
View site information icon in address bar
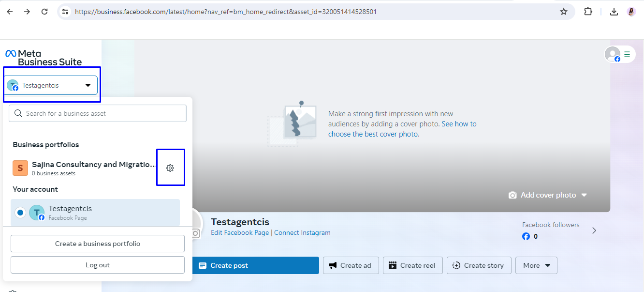[65, 12]
